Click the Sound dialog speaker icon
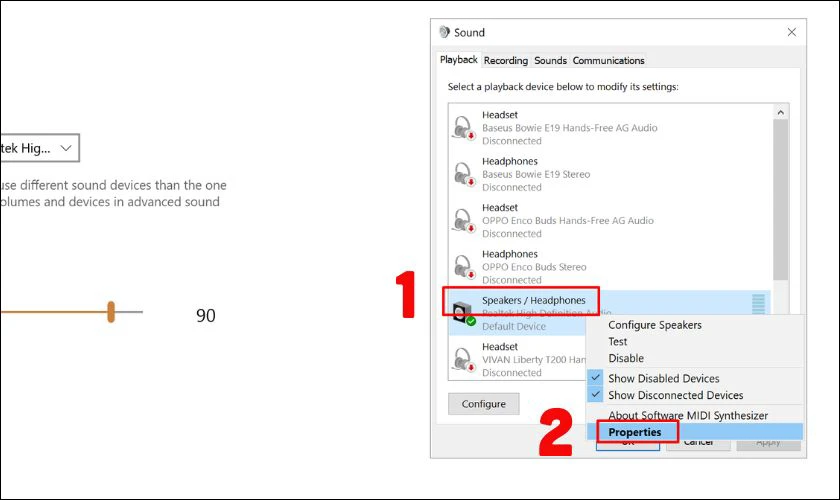 click(444, 32)
